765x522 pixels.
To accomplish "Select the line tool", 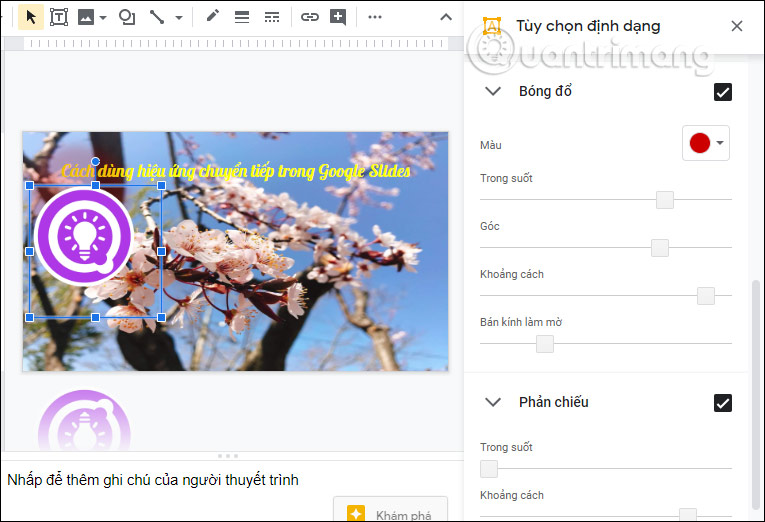I will tap(157, 17).
